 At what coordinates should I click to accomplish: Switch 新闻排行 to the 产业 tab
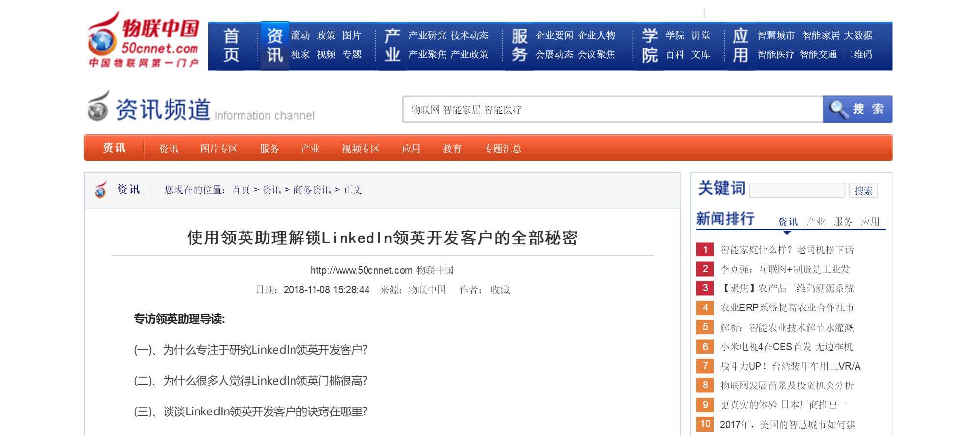(x=815, y=222)
